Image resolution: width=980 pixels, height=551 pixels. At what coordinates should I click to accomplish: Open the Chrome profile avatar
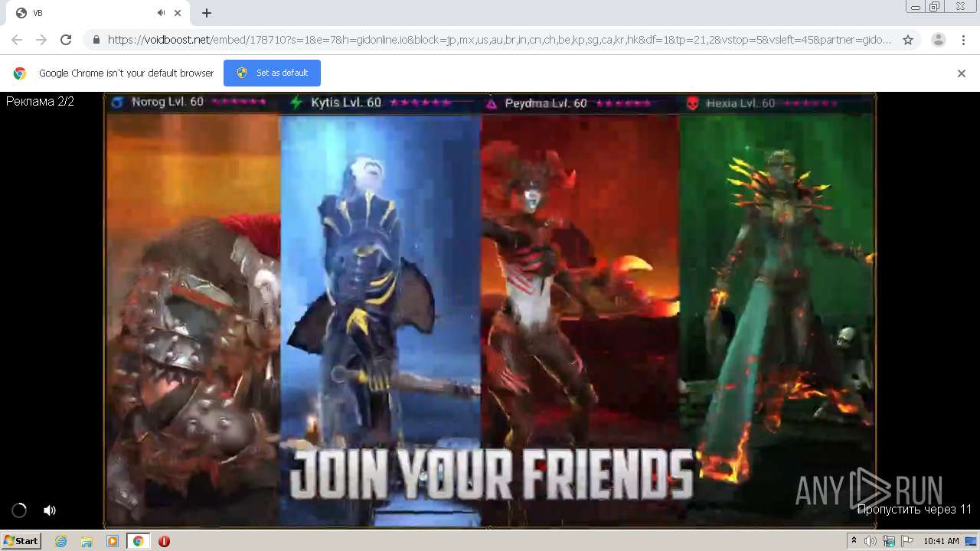click(938, 40)
